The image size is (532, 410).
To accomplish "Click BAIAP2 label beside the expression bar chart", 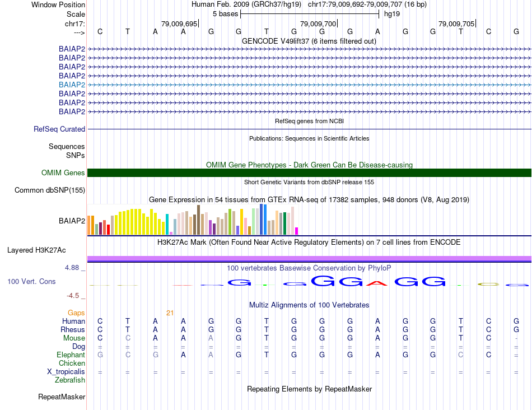I will [x=72, y=221].
